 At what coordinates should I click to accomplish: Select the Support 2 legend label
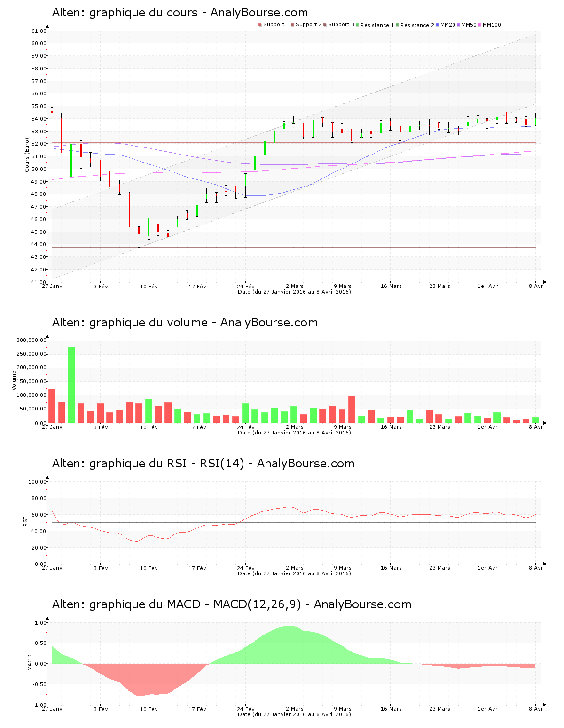[309, 25]
